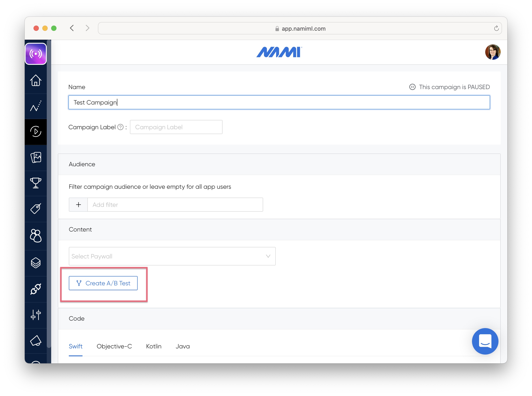532x396 pixels.
Task: Open the Paywalls image cards icon
Action: 36,157
